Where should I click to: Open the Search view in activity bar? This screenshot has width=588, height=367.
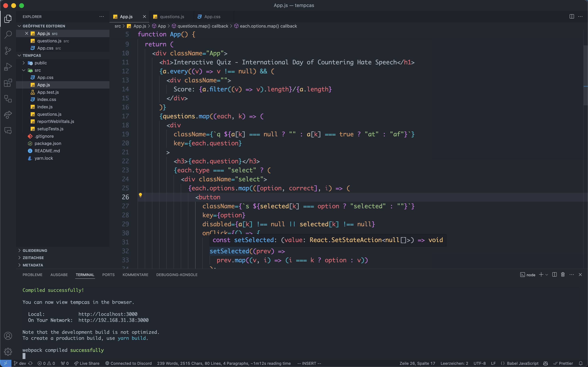click(x=8, y=34)
